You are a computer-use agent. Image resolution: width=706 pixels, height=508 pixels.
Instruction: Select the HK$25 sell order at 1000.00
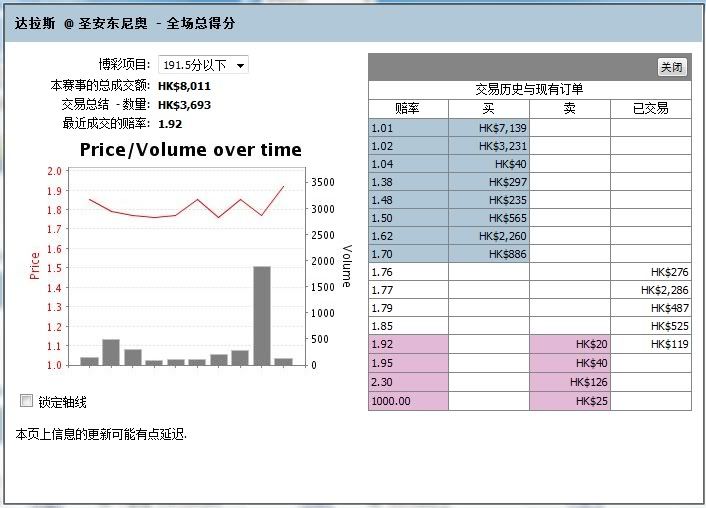[569, 400]
